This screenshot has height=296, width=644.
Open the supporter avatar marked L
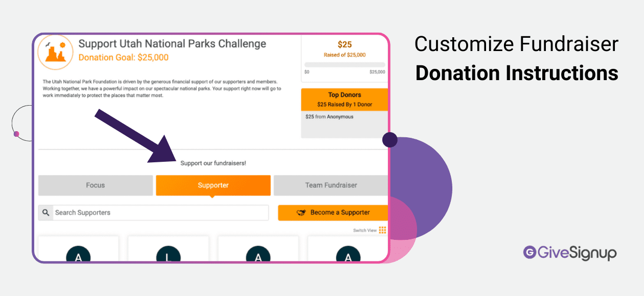[x=168, y=256]
